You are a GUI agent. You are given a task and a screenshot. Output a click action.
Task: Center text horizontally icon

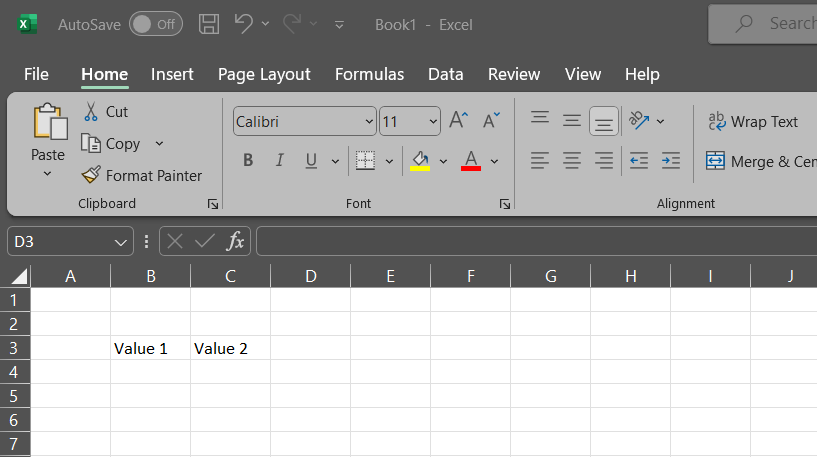tap(572, 160)
